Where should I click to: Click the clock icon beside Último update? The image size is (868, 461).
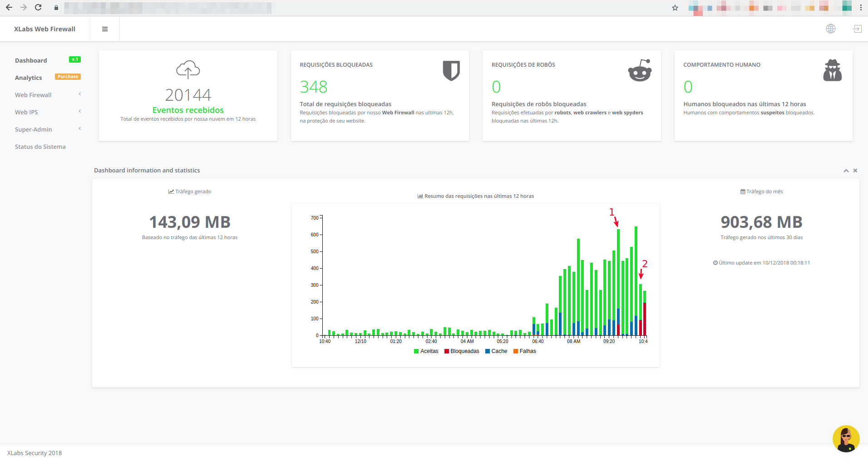click(715, 263)
